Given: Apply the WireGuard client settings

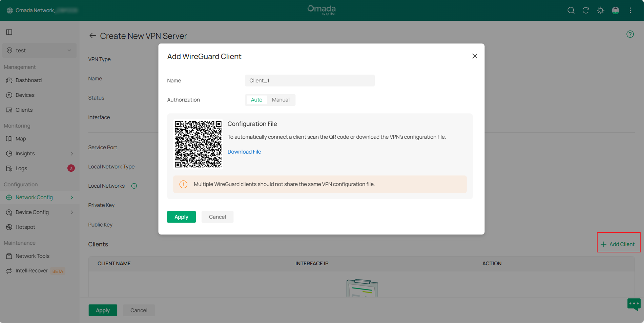Looking at the screenshot, I should 181,217.
